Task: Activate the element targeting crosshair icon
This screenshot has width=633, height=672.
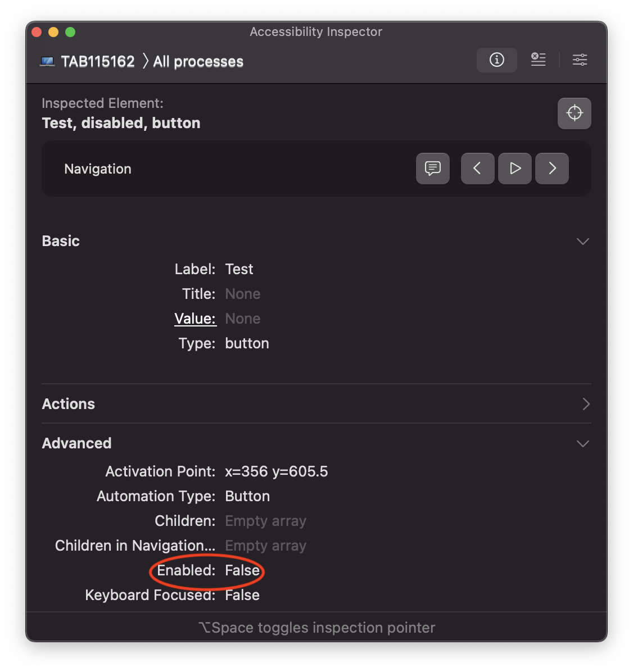Action: (x=574, y=113)
